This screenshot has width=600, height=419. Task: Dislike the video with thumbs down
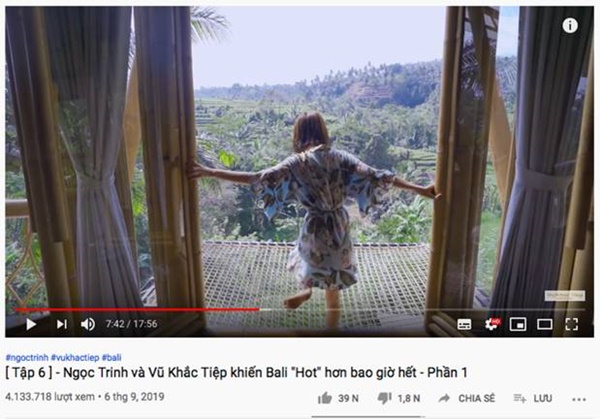pyautogui.click(x=399, y=398)
